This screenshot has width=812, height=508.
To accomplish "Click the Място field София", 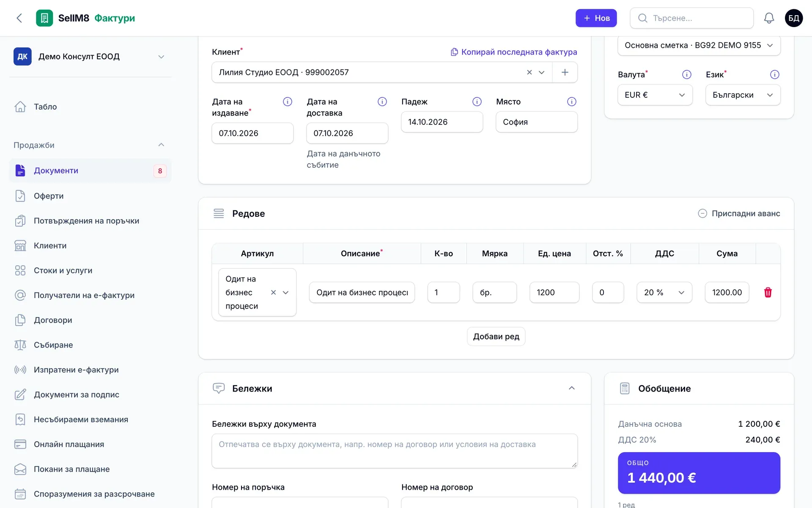I will pos(537,122).
